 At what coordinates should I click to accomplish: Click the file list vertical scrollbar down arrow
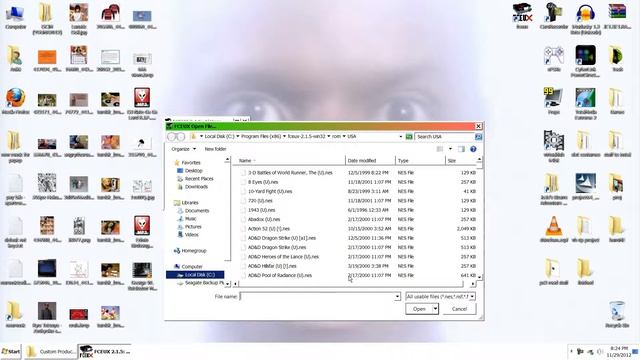pyautogui.click(x=479, y=277)
